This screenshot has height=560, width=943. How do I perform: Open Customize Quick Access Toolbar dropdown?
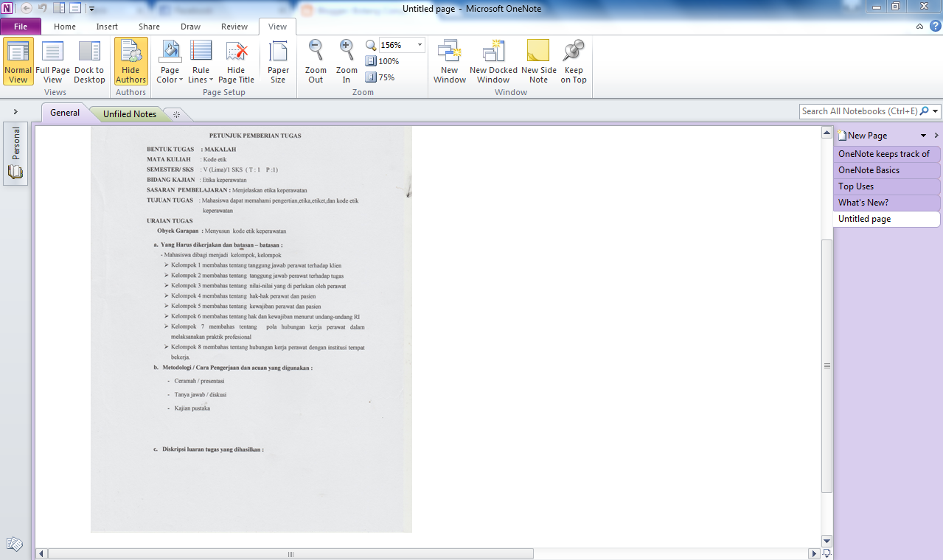click(91, 9)
